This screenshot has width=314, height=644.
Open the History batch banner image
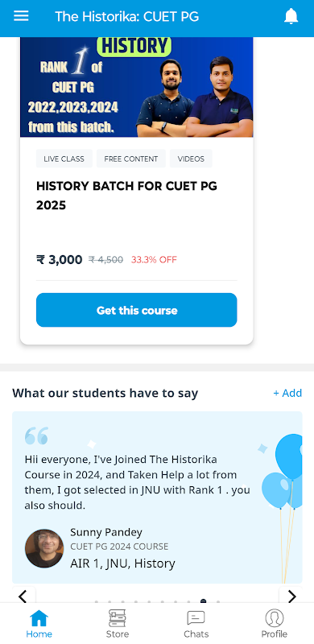(x=136, y=87)
